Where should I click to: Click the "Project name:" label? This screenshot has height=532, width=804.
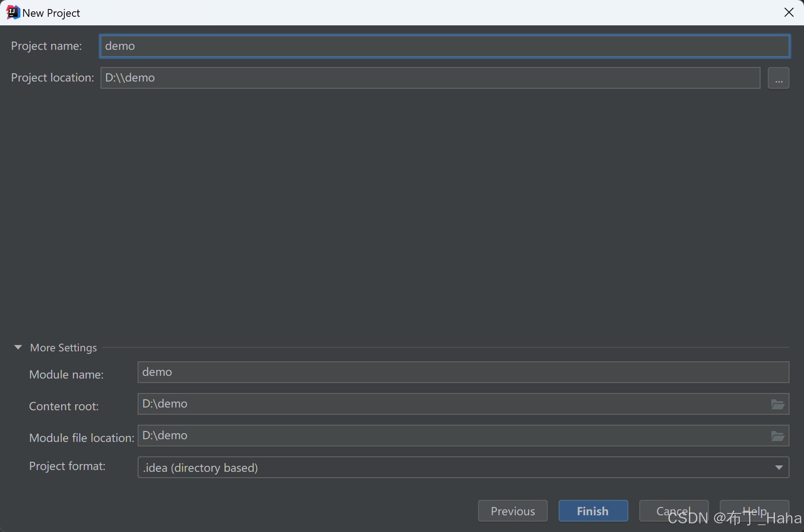(x=47, y=46)
